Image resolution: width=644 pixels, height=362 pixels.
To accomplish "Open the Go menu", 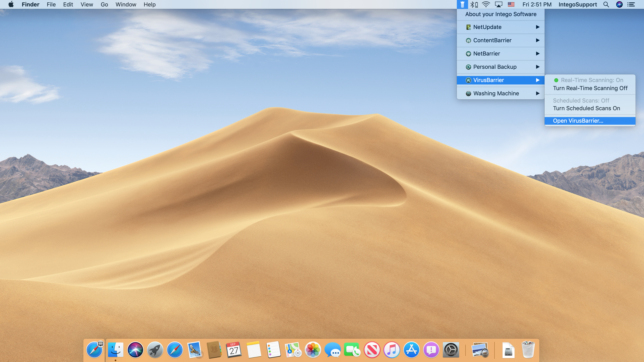I will tap(104, 4).
